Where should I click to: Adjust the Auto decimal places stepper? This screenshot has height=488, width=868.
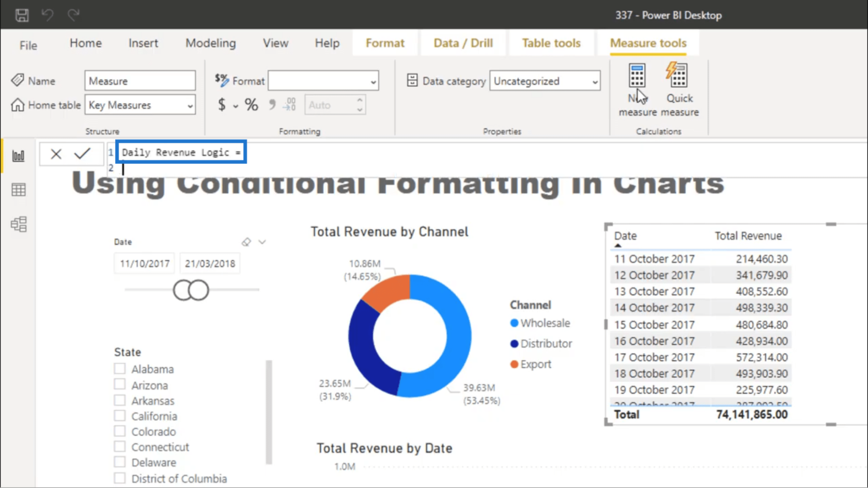click(x=360, y=105)
